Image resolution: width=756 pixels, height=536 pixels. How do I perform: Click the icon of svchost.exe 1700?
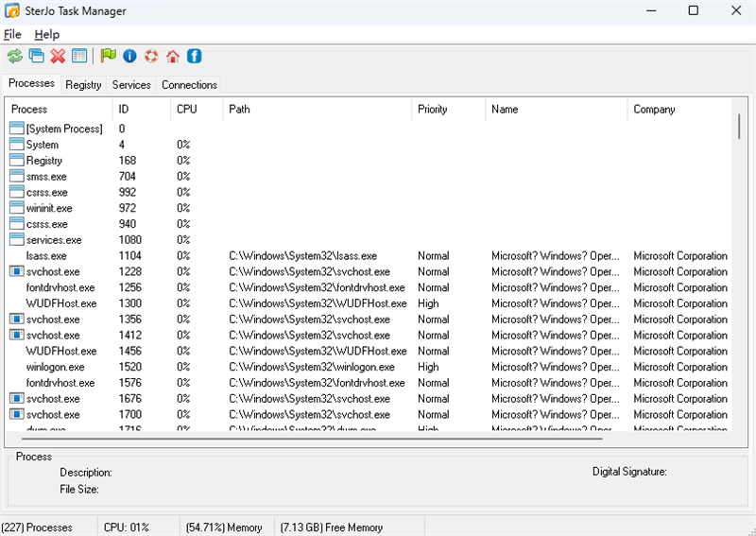[x=17, y=414]
